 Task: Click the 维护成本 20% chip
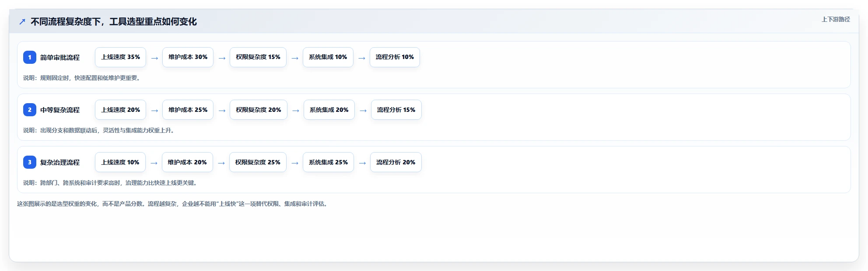click(x=187, y=162)
